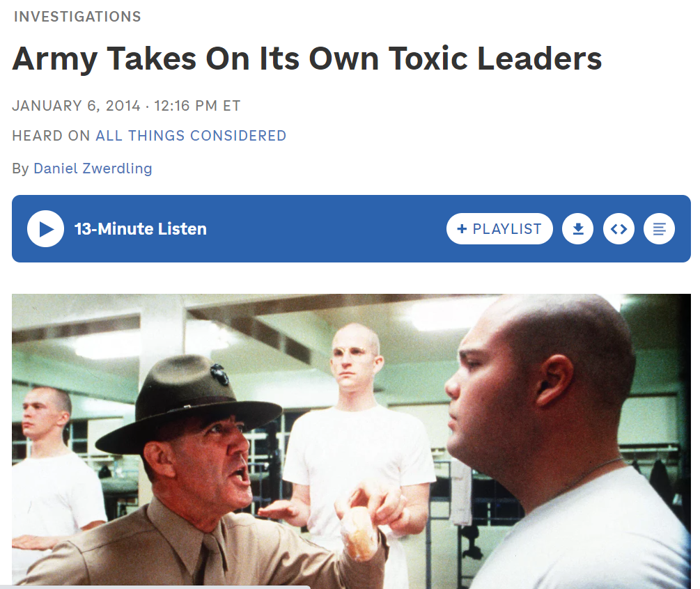Click the 13-Minute Listen label

pyautogui.click(x=141, y=229)
